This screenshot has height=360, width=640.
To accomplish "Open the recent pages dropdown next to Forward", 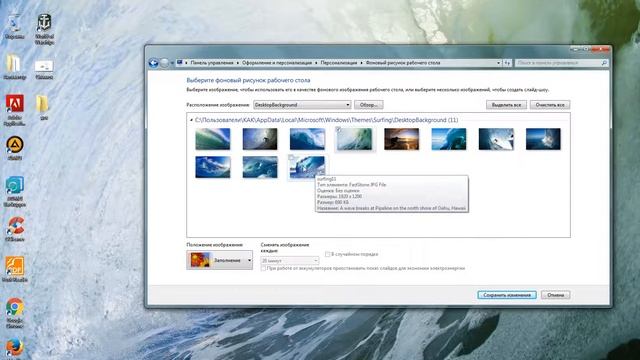I will 172,63.
